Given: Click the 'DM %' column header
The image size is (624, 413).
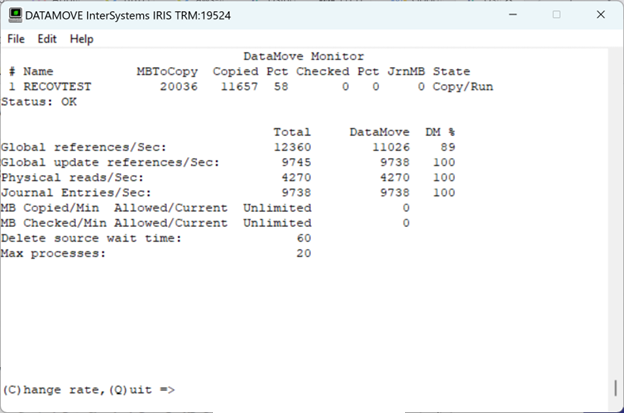Looking at the screenshot, I should tap(440, 132).
